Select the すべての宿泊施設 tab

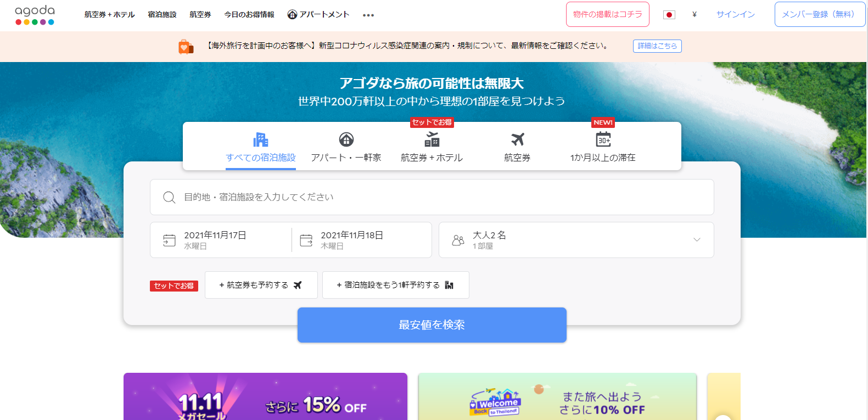pyautogui.click(x=261, y=147)
